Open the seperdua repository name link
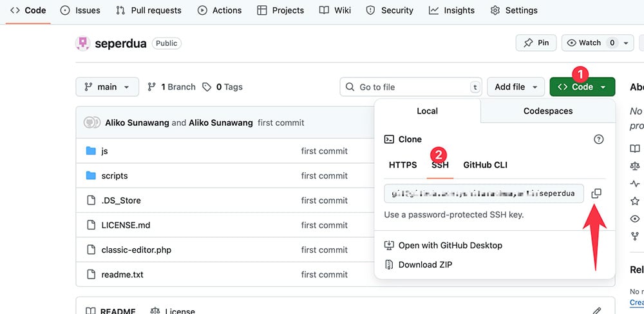This screenshot has height=314, width=644. [121, 44]
